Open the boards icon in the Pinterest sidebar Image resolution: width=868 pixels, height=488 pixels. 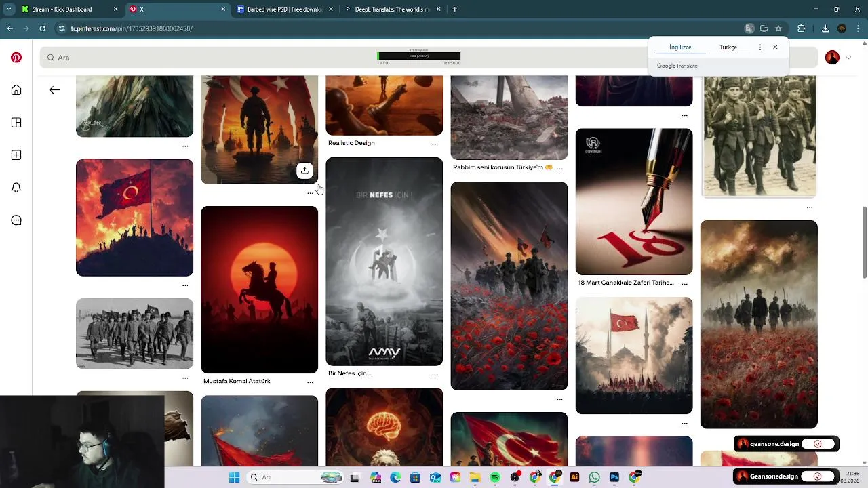(16, 123)
